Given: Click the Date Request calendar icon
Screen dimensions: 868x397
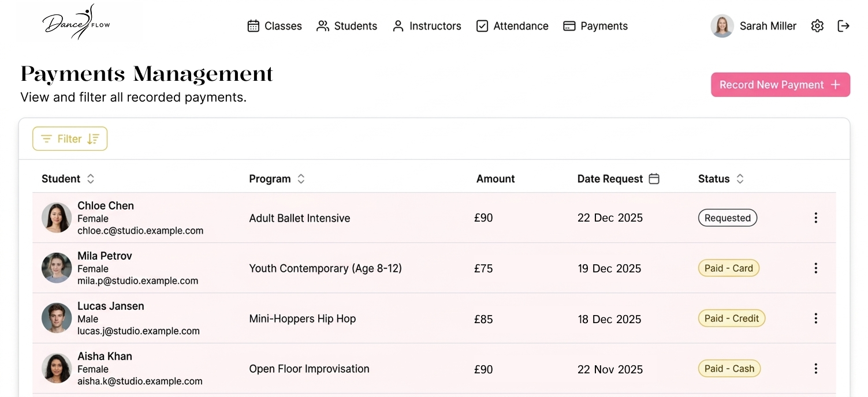Looking at the screenshot, I should [654, 179].
